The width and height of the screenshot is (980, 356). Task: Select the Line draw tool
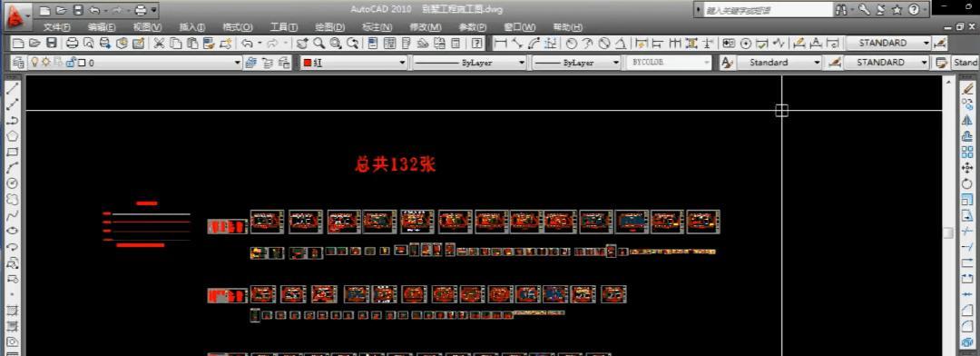click(12, 89)
